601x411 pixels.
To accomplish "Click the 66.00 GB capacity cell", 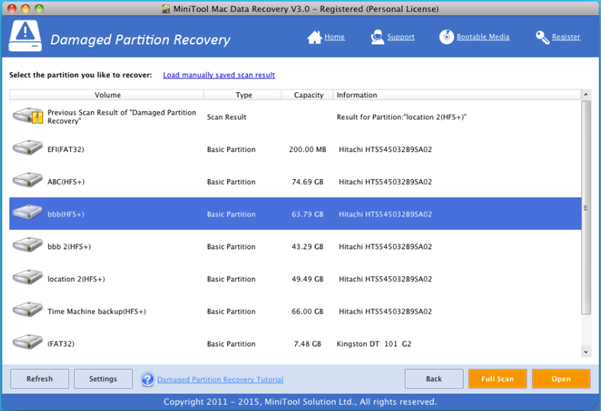I will (x=307, y=311).
